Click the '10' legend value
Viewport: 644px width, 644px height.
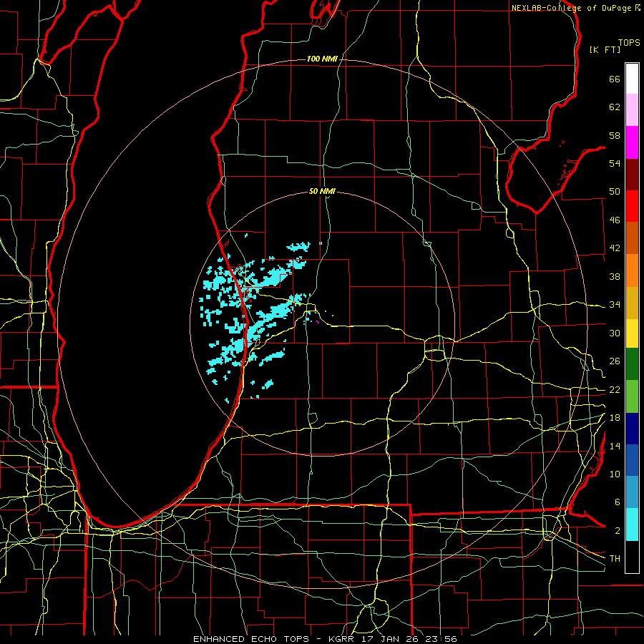tap(615, 474)
